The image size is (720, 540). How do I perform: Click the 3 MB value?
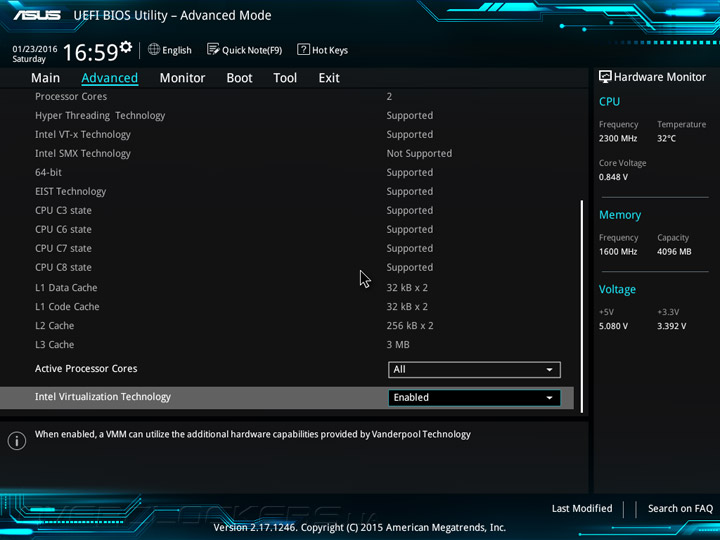point(398,344)
